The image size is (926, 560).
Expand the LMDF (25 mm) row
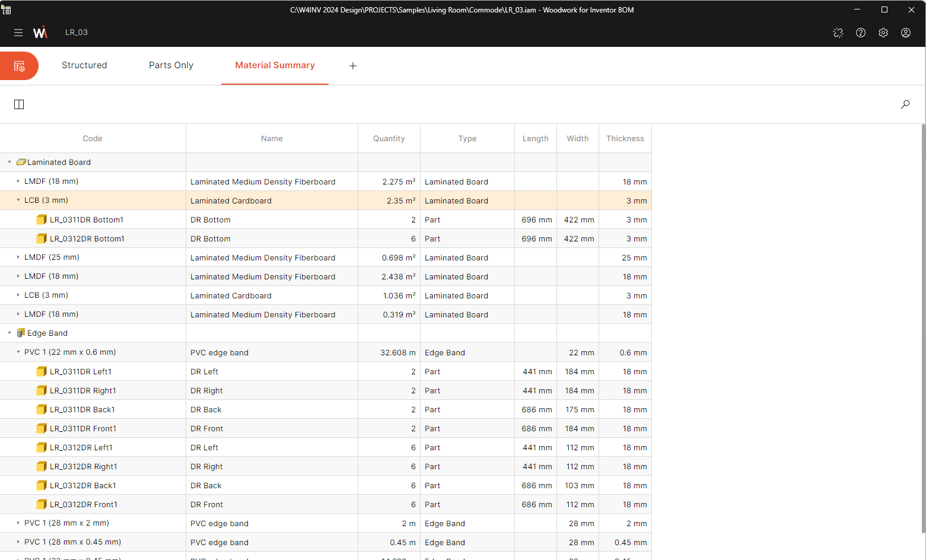click(x=18, y=257)
